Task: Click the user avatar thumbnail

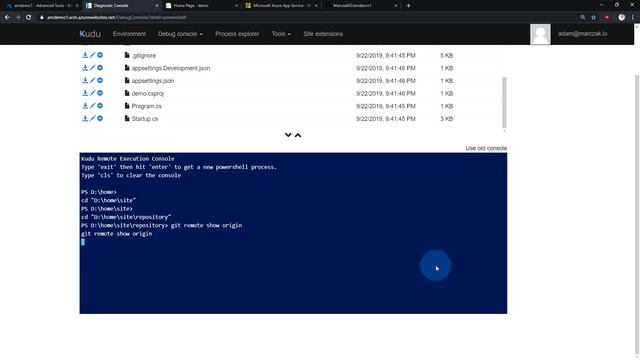Action: (x=540, y=34)
